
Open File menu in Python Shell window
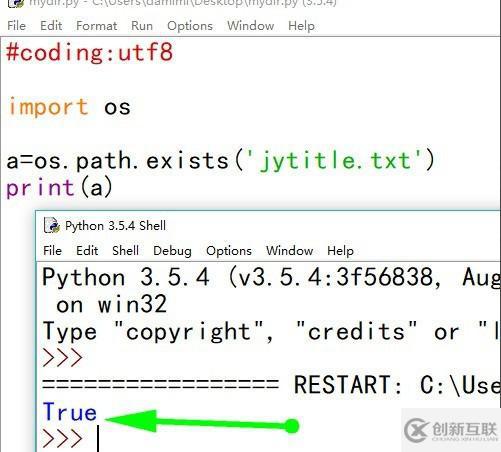tap(52, 251)
